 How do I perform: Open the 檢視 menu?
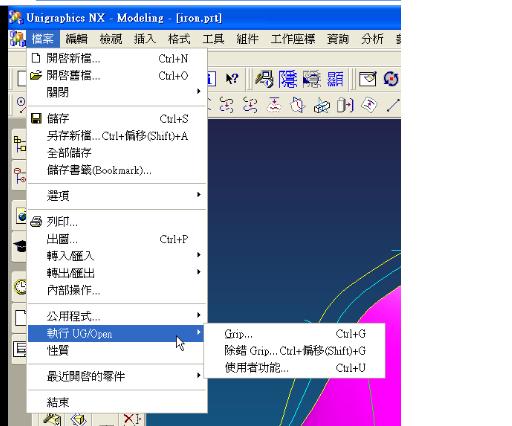click(111, 39)
